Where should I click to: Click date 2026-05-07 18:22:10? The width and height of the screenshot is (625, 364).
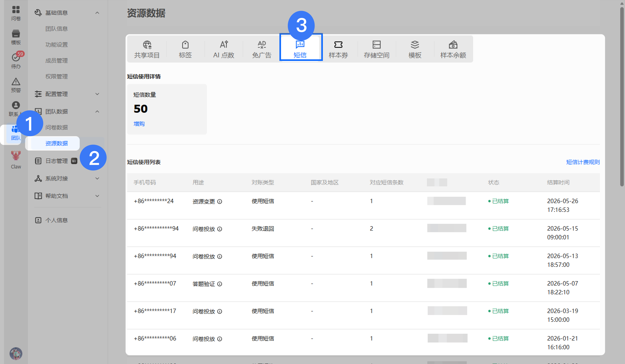[x=562, y=288]
